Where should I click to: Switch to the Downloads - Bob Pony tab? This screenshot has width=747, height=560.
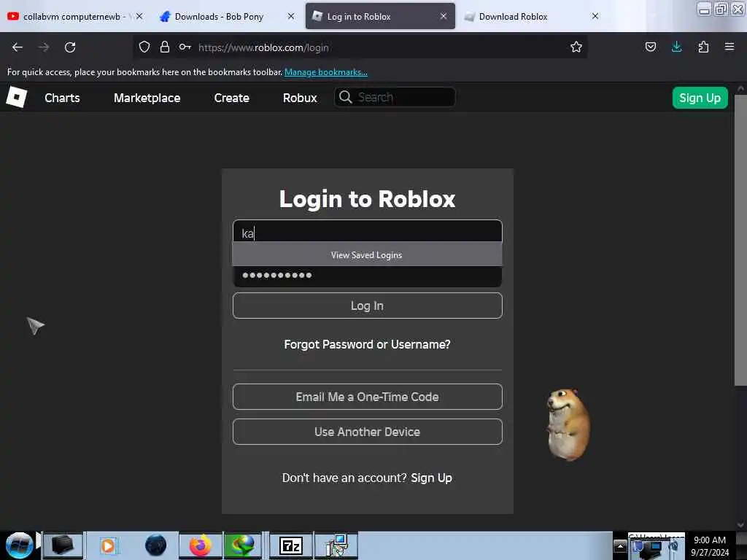tap(219, 16)
